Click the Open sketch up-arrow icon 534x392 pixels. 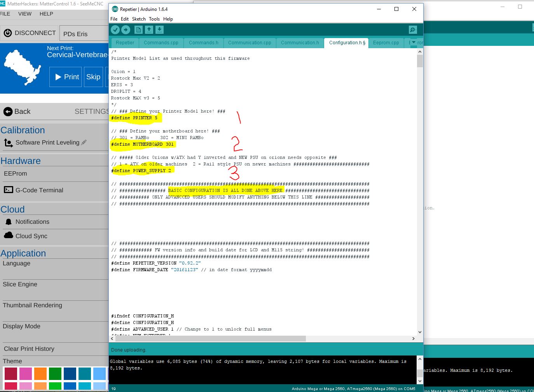[x=149, y=30]
